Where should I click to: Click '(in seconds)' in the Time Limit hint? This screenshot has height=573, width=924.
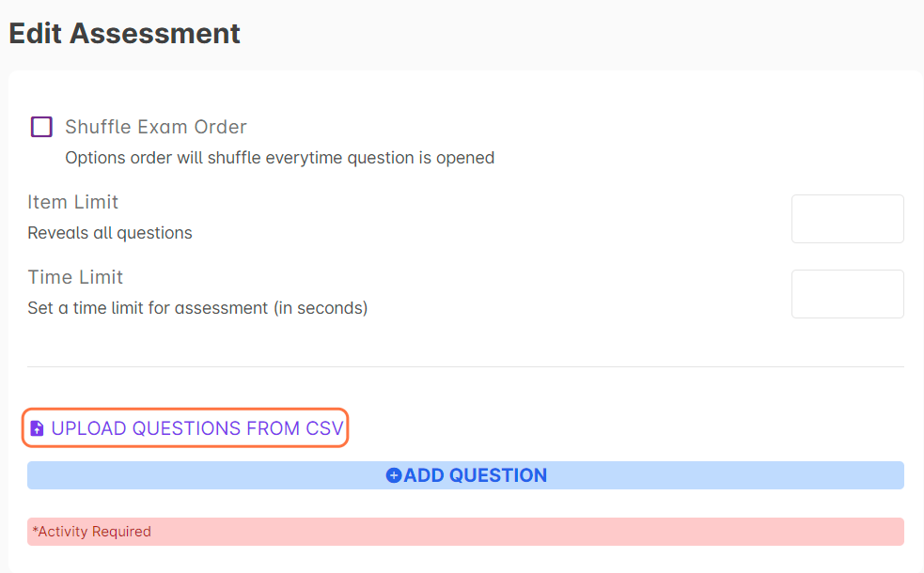pos(321,308)
